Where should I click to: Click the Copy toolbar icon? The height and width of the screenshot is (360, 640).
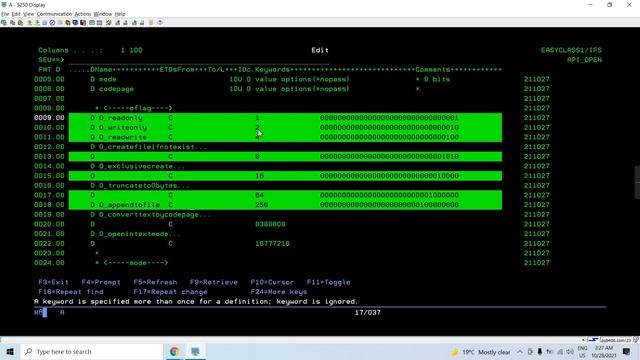point(13,23)
